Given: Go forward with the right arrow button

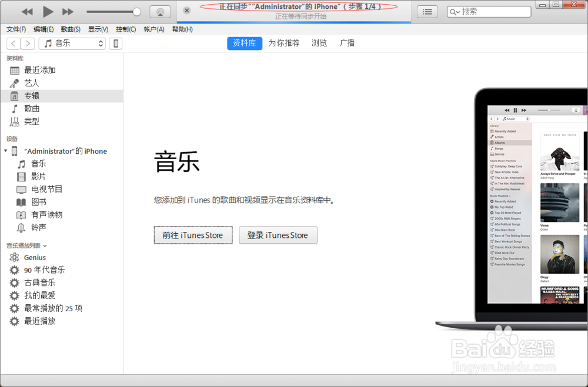Looking at the screenshot, I should click(28, 43).
